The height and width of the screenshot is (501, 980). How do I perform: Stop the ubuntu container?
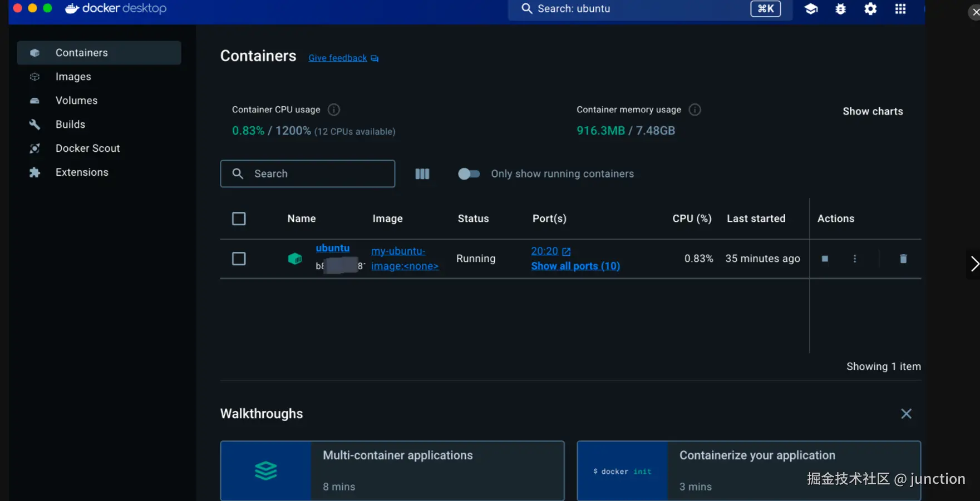pos(825,259)
